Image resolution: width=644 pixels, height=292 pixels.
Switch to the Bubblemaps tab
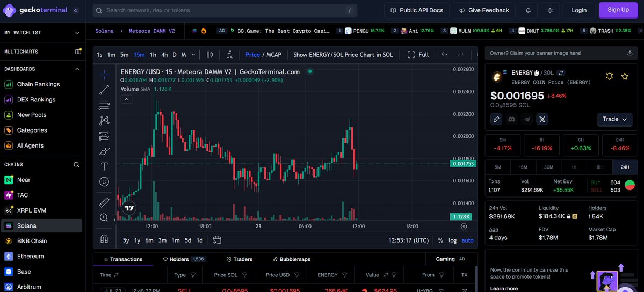(292, 259)
